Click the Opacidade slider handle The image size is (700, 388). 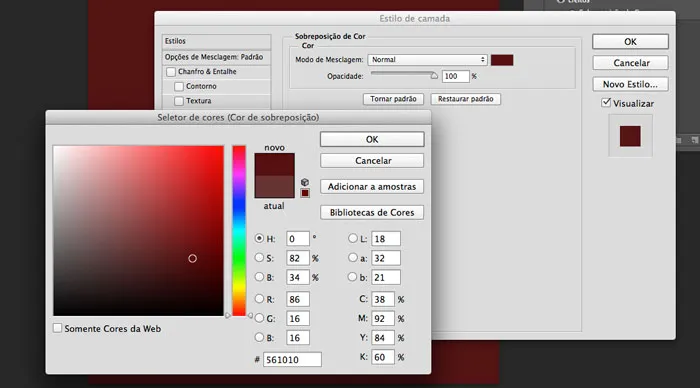pyautogui.click(x=434, y=76)
